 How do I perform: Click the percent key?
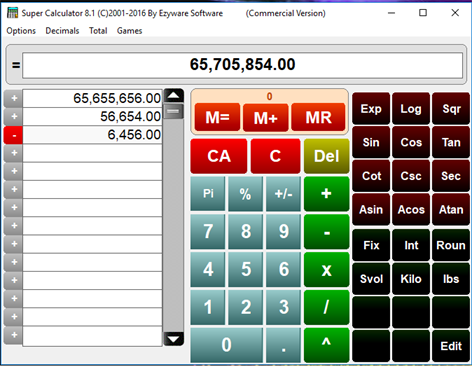click(245, 193)
